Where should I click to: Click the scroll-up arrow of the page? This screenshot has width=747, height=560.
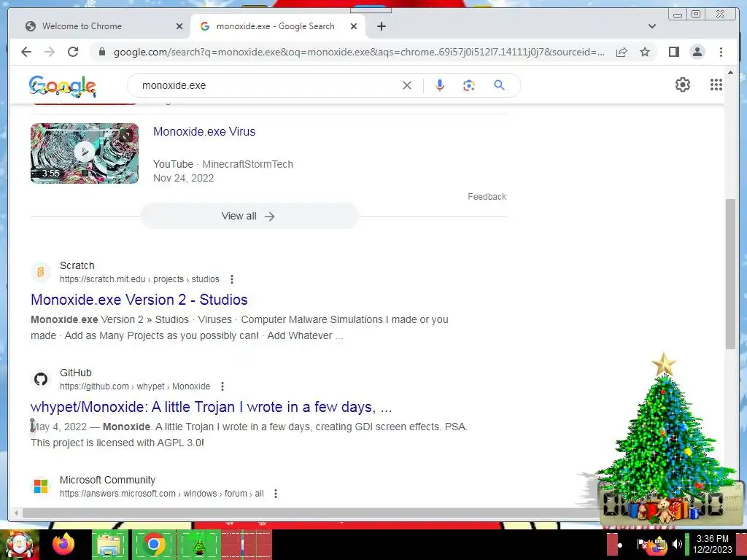coord(730,72)
